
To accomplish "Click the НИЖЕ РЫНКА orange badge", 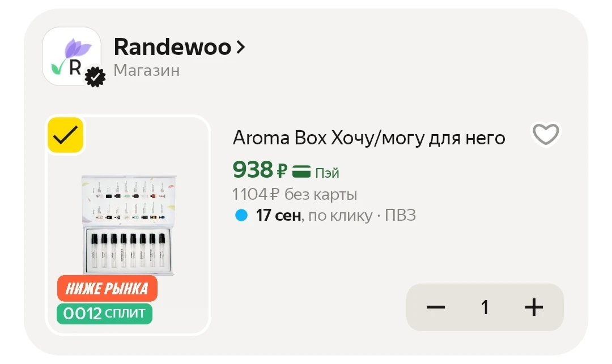I will click(x=107, y=288).
